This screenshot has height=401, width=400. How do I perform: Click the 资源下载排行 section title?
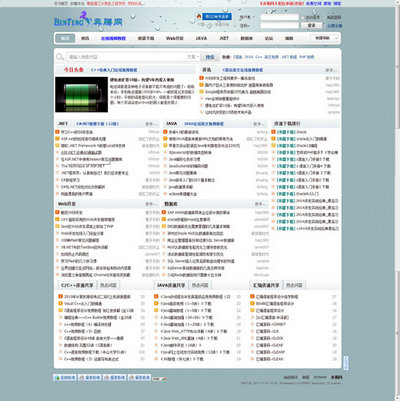point(287,124)
